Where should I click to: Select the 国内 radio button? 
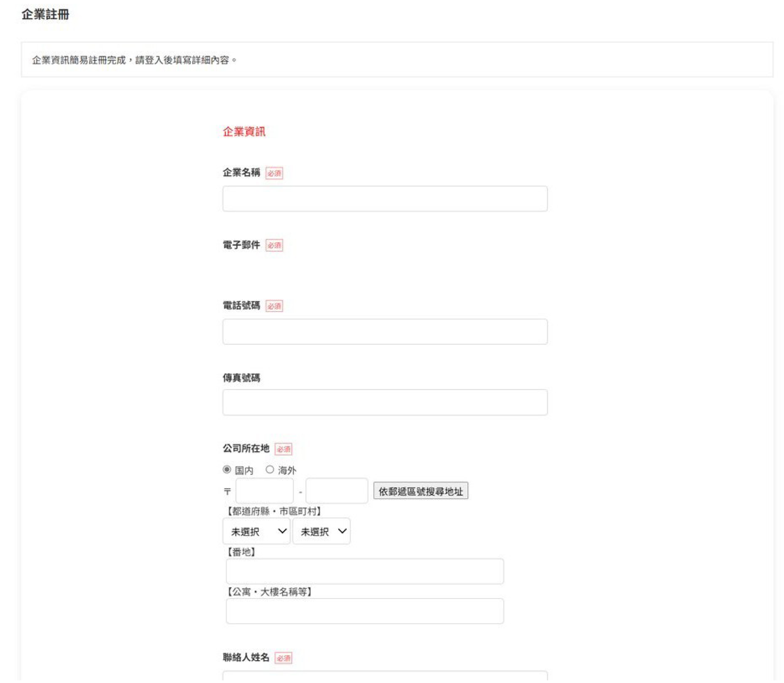pos(227,470)
